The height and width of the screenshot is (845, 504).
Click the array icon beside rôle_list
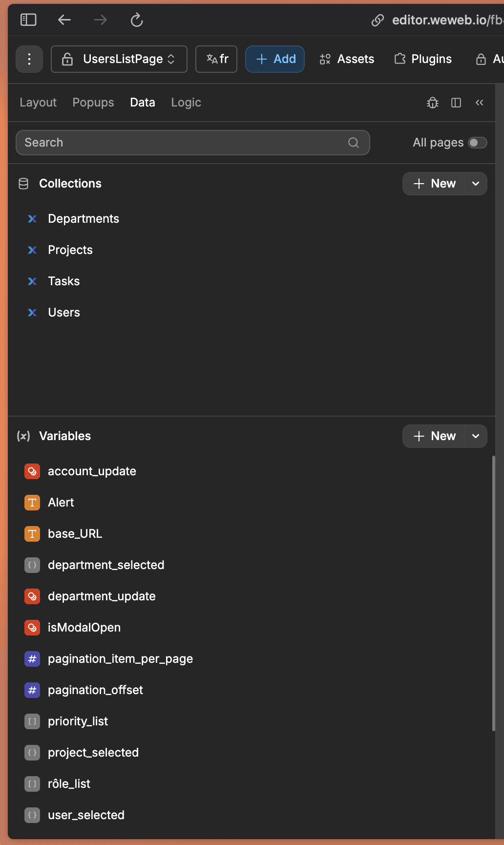coord(32,784)
